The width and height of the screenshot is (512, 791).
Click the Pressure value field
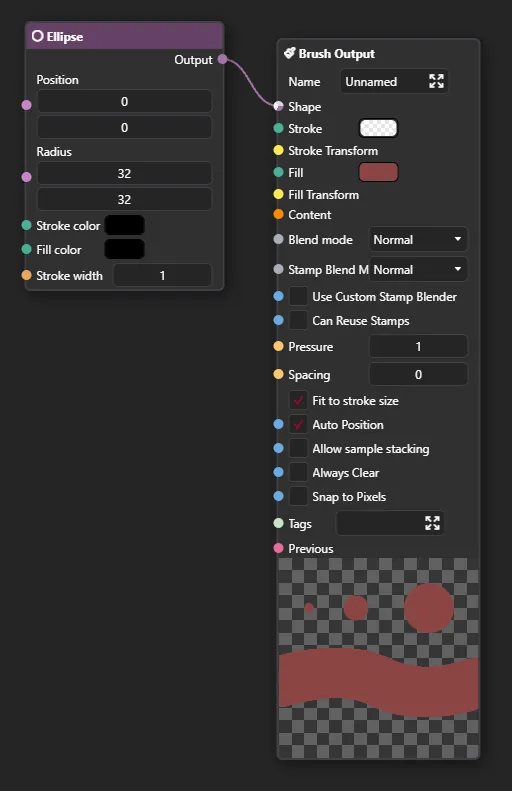[x=418, y=346]
